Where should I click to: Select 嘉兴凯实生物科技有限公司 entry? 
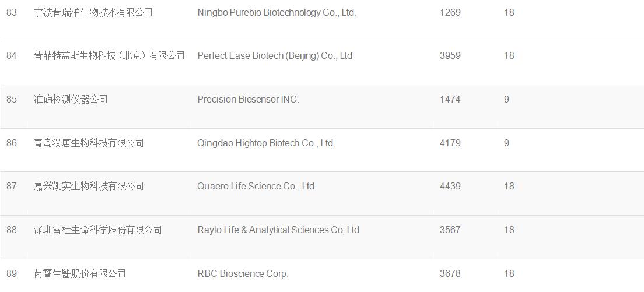(89, 186)
